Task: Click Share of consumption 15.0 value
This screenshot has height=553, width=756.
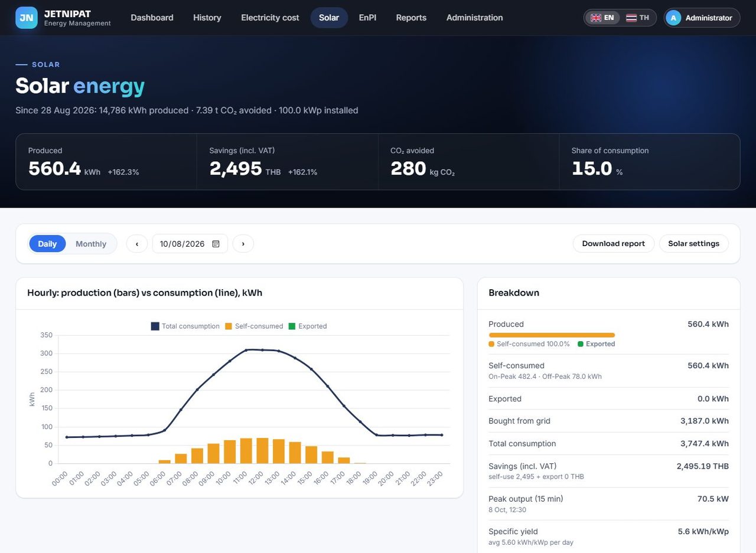Action: pos(592,169)
